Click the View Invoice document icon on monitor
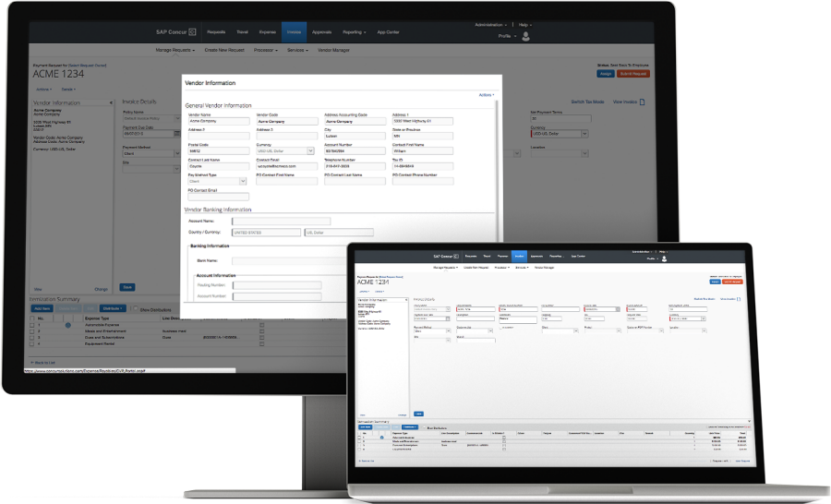The height and width of the screenshot is (504, 831). 643,102
